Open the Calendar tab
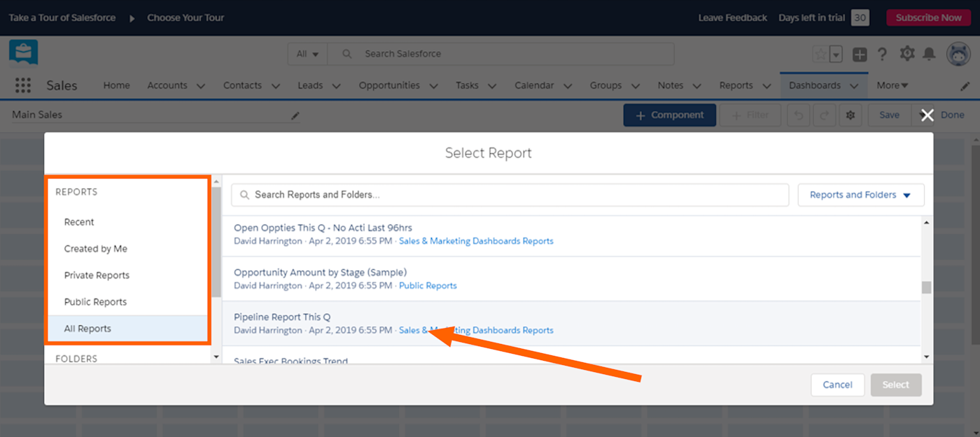Screen dimensions: 980x437 [x=534, y=85]
